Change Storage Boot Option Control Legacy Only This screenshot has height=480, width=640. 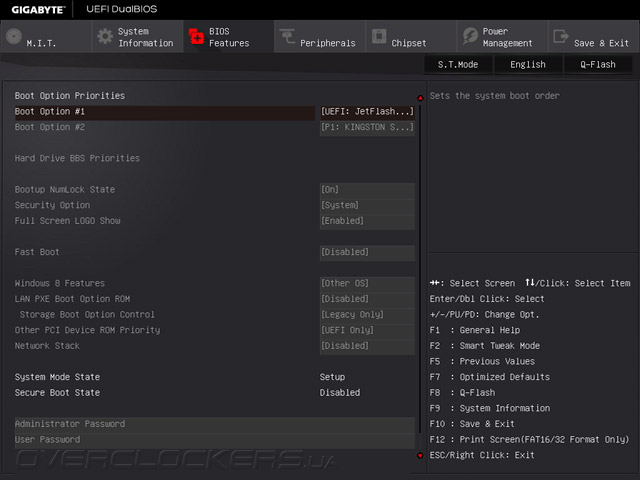click(x=367, y=315)
